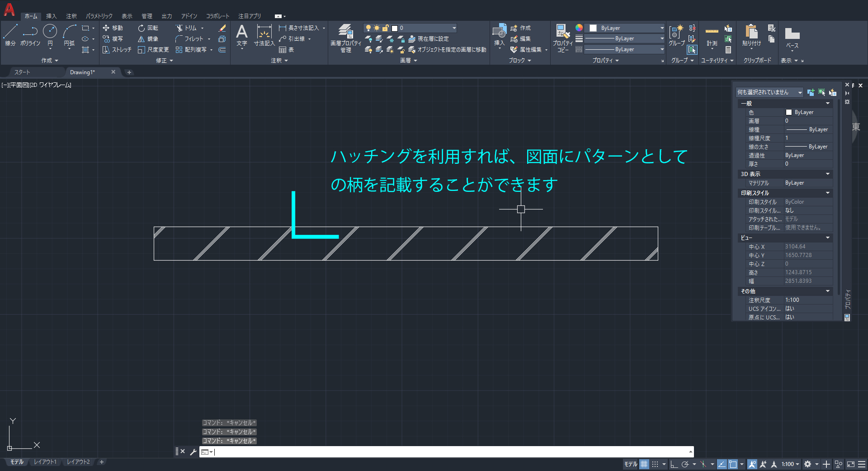Click the プロパティコピー match properties icon

click(563, 38)
